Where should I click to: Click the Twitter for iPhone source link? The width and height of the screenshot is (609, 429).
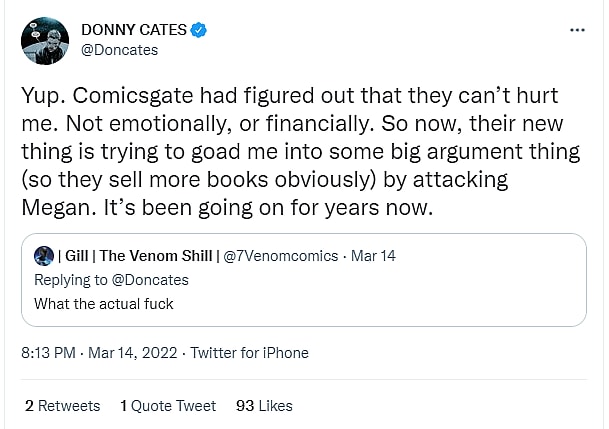(249, 353)
